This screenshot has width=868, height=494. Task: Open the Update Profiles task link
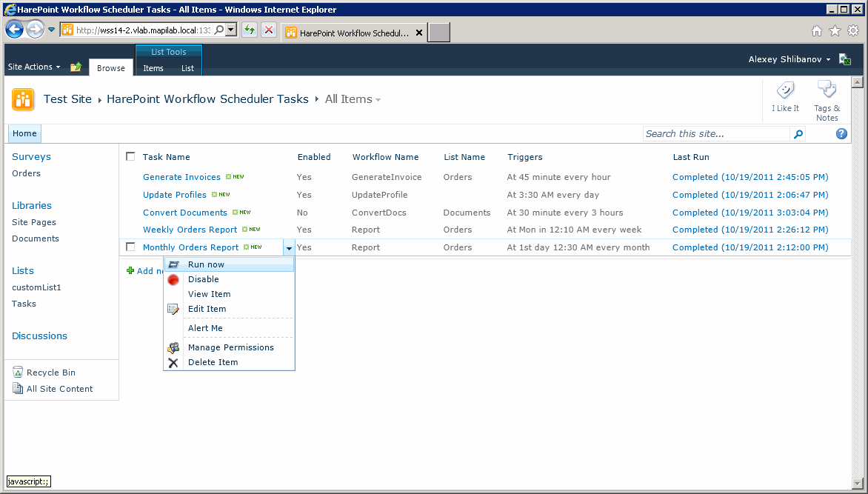pos(174,195)
